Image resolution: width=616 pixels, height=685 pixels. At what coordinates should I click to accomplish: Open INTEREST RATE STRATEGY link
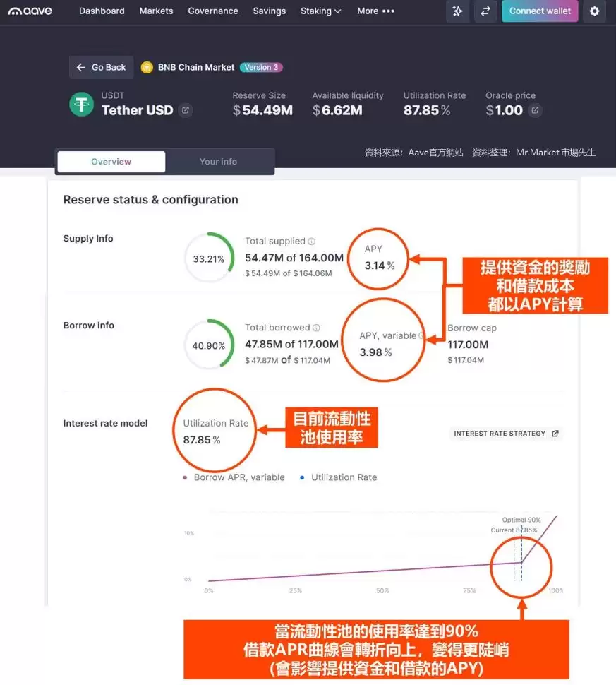coord(506,434)
